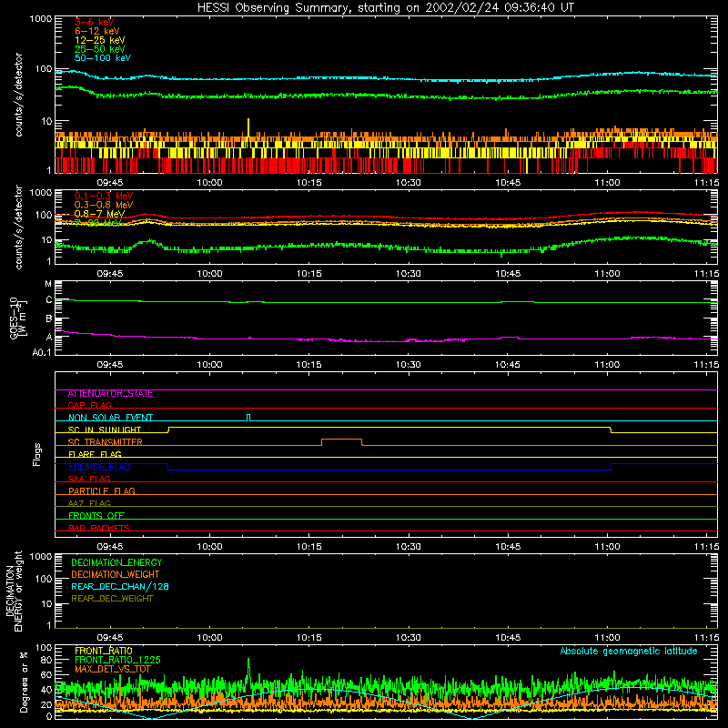Click the M class label on GOES axis

(48, 284)
